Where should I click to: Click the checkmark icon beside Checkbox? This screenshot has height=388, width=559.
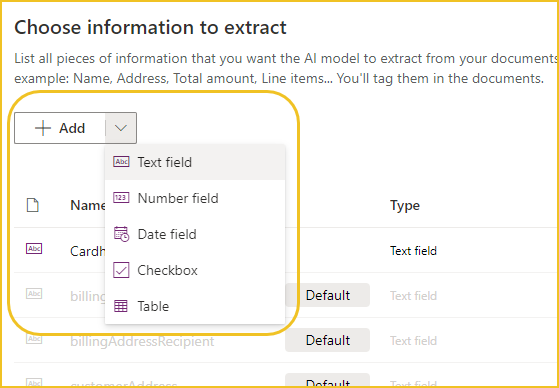pos(121,270)
